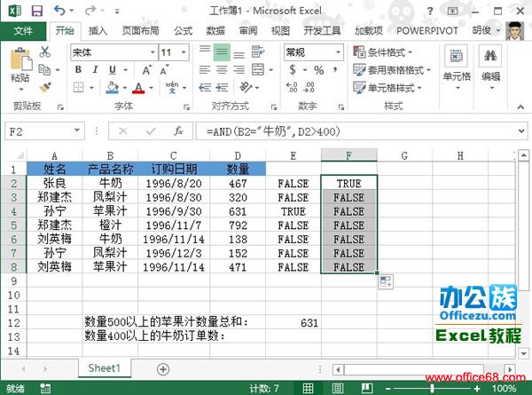Switch to Page Layout view in status bar
The width and height of the screenshot is (532, 395).
(x=337, y=388)
